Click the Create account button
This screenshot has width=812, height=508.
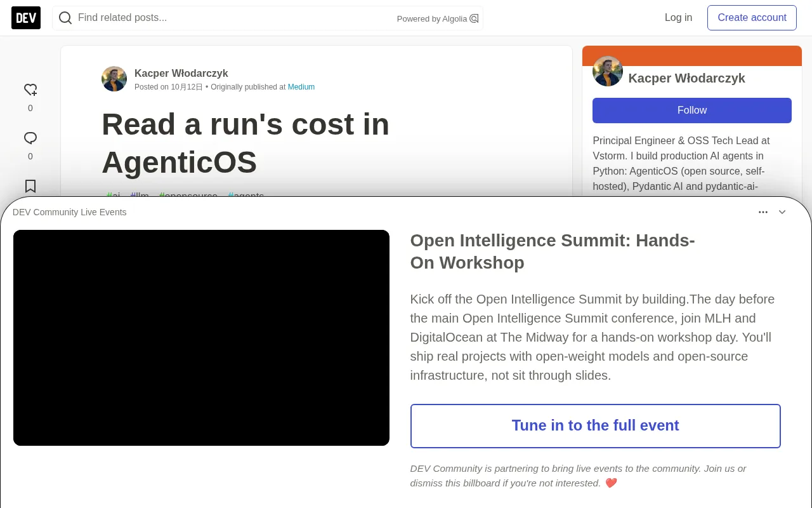coord(752,18)
